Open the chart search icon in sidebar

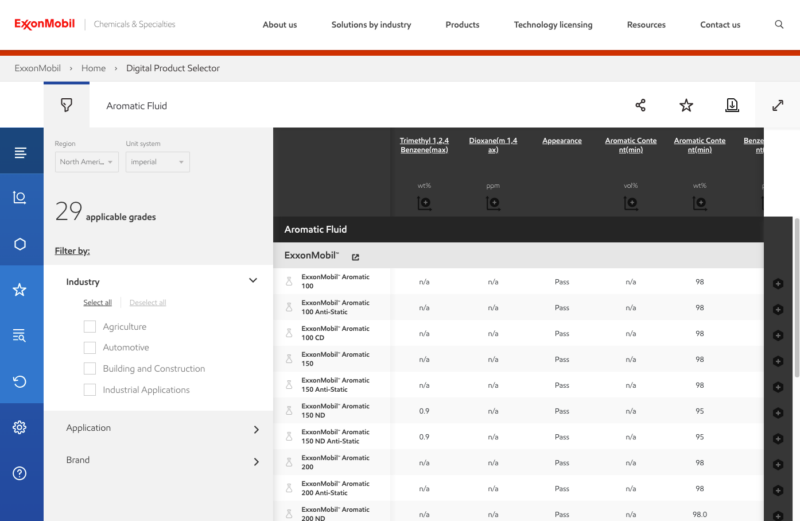click(x=19, y=197)
